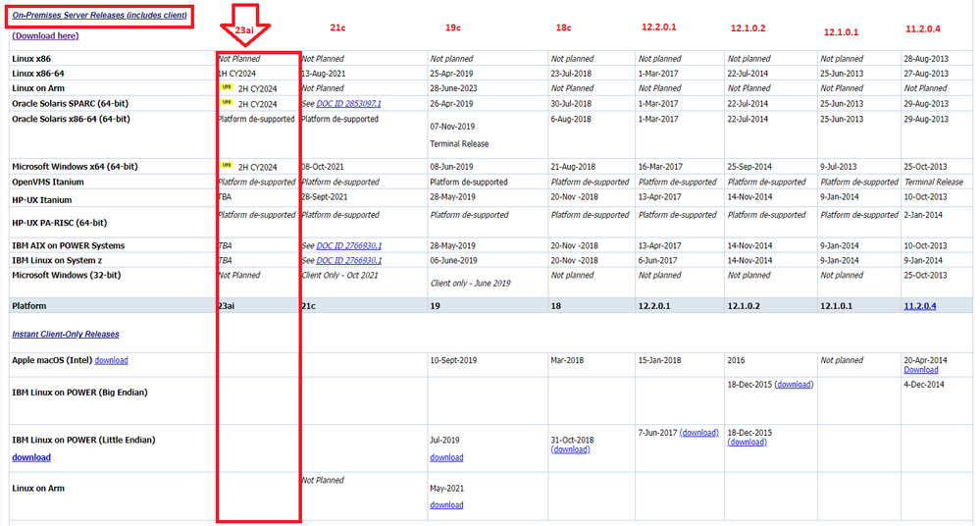The height and width of the screenshot is (526, 980).
Task: Click the yellow update badge in Microsoft Windows x64 row
Action: tap(227, 166)
